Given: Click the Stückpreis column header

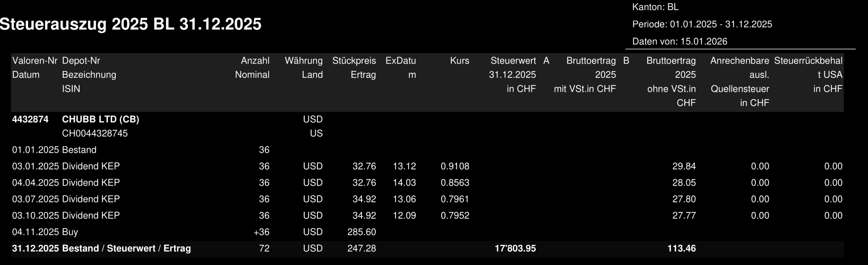Looking at the screenshot, I should point(354,61).
